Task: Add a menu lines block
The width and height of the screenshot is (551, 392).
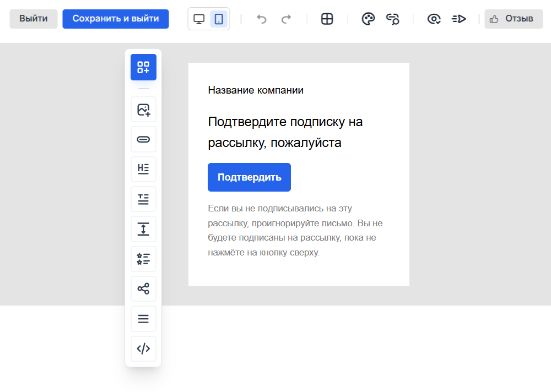Action: [143, 319]
